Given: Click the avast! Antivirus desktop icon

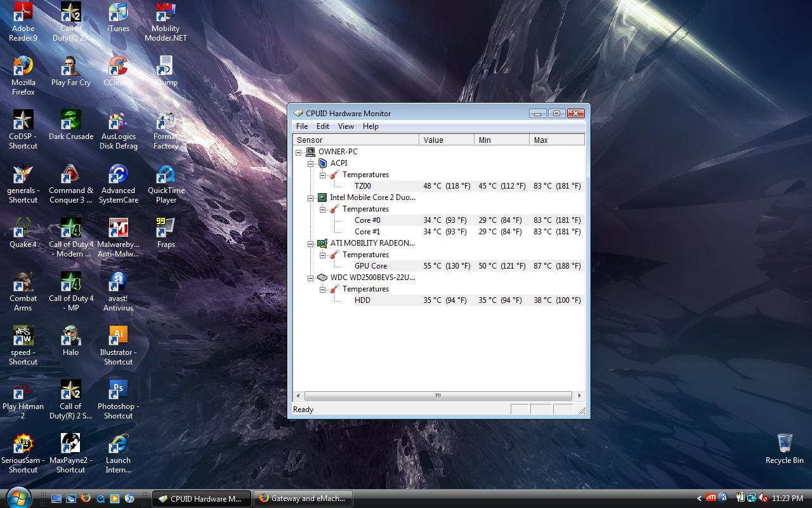Looking at the screenshot, I should (118, 292).
